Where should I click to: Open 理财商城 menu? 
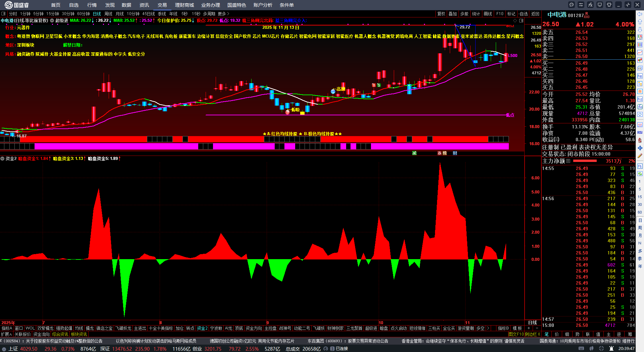184,5
